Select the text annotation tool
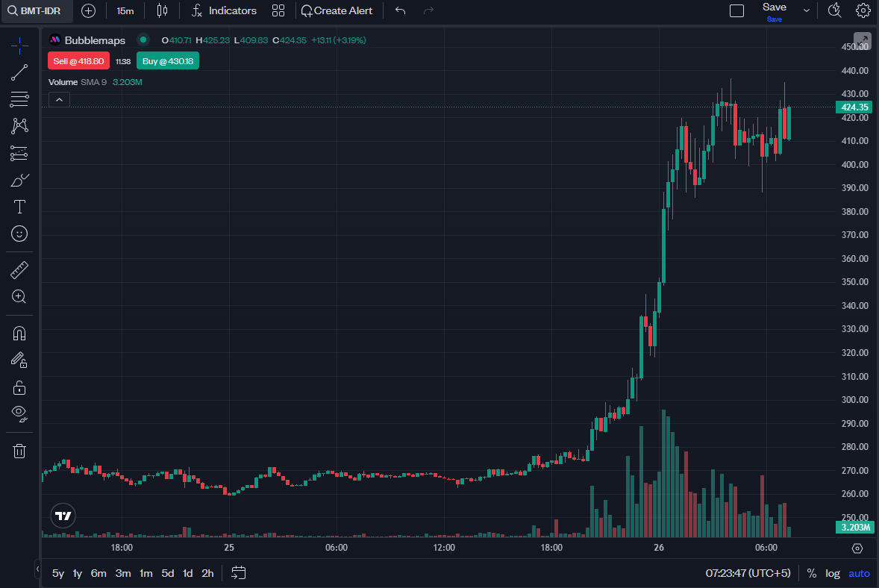Viewport: 879px width, 588px height. coord(19,207)
